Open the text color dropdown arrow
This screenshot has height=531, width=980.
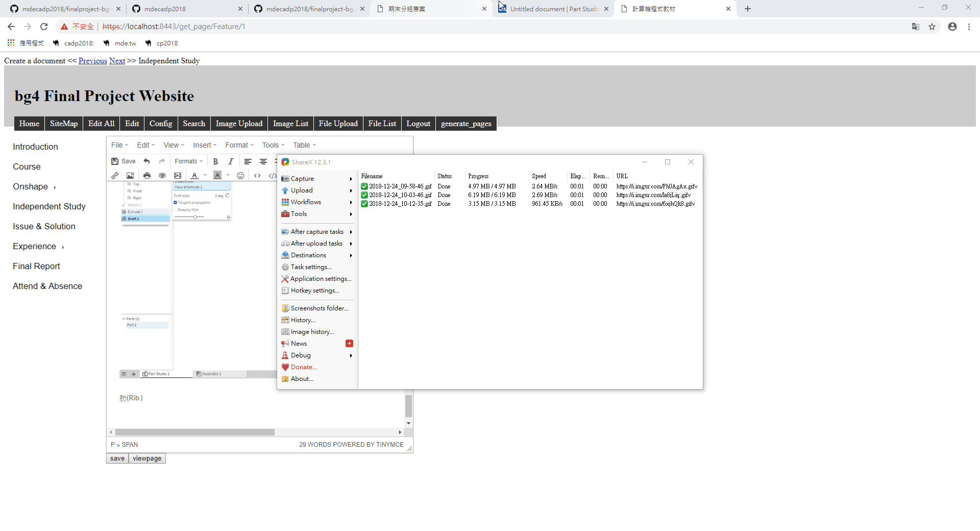[x=205, y=176]
